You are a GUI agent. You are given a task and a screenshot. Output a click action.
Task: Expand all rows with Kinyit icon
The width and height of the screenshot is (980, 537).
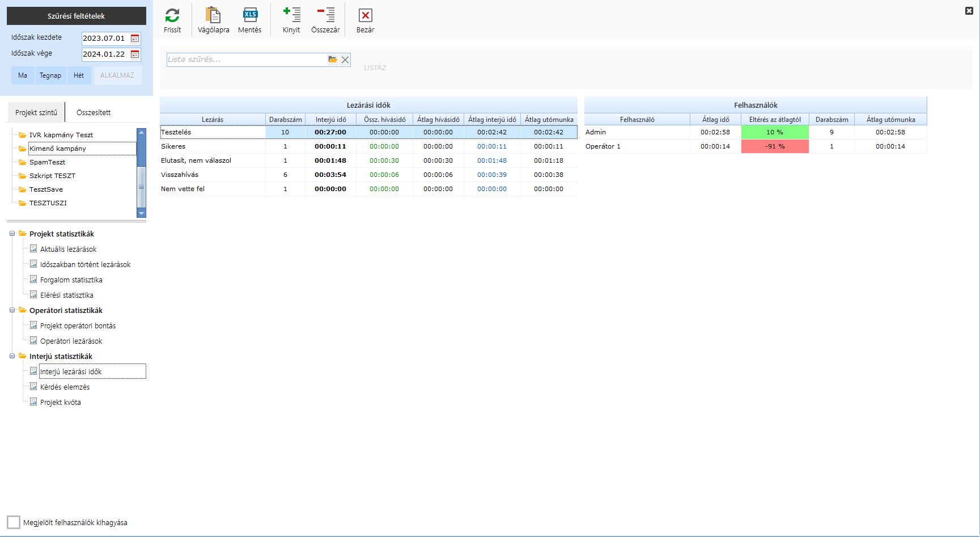pos(291,16)
